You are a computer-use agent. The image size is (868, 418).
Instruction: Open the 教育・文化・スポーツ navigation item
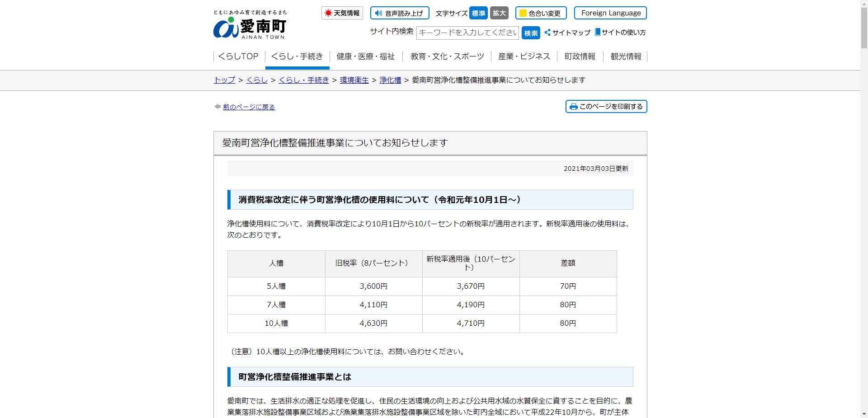(447, 56)
